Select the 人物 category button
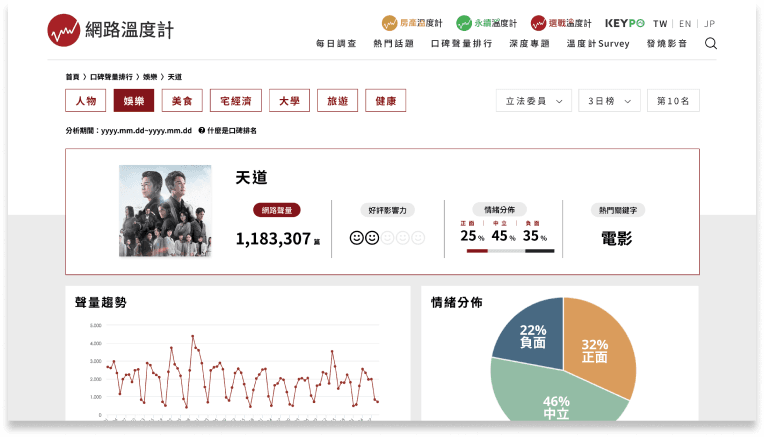764x437 pixels. click(85, 101)
